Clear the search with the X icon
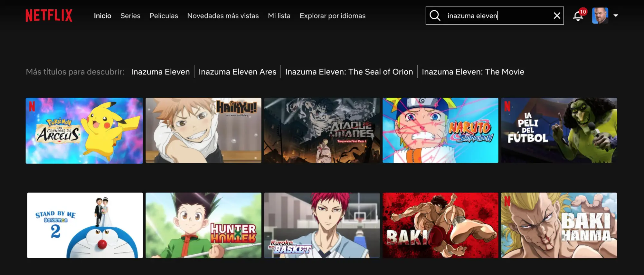644x275 pixels. (557, 15)
